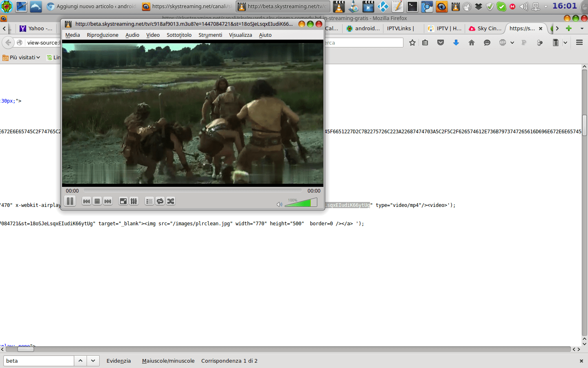Viewport: 588px width, 368px height.
Task: Open the taskbar item Aggiungi nuovo articolo
Action: tap(91, 7)
